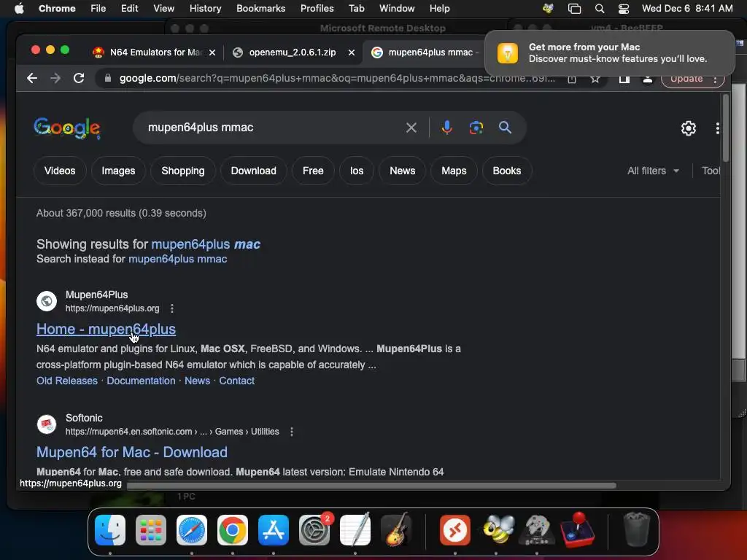Close the N64 Emulators tab
747x560 pixels.
click(x=212, y=52)
